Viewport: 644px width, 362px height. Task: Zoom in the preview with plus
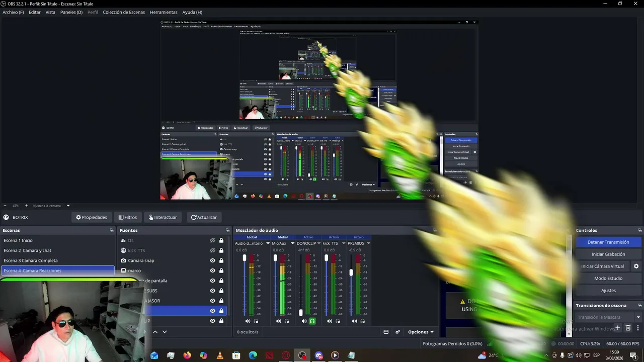click(x=26, y=206)
